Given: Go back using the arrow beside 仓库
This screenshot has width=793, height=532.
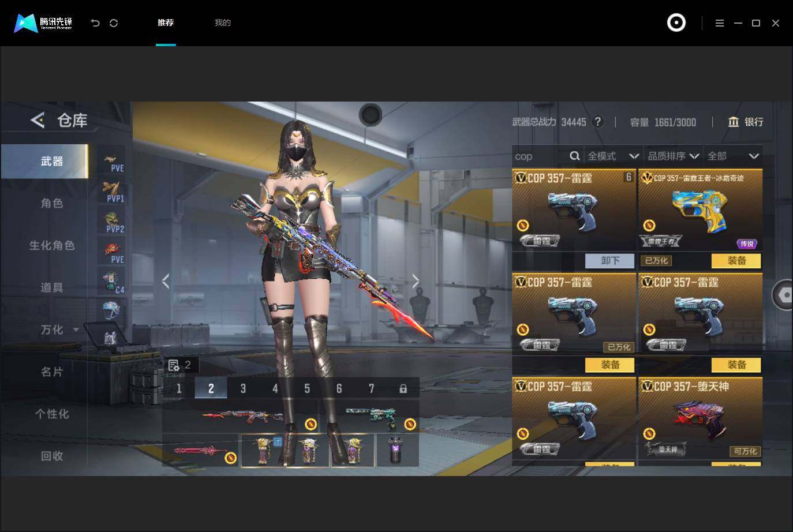Looking at the screenshot, I should (38, 120).
